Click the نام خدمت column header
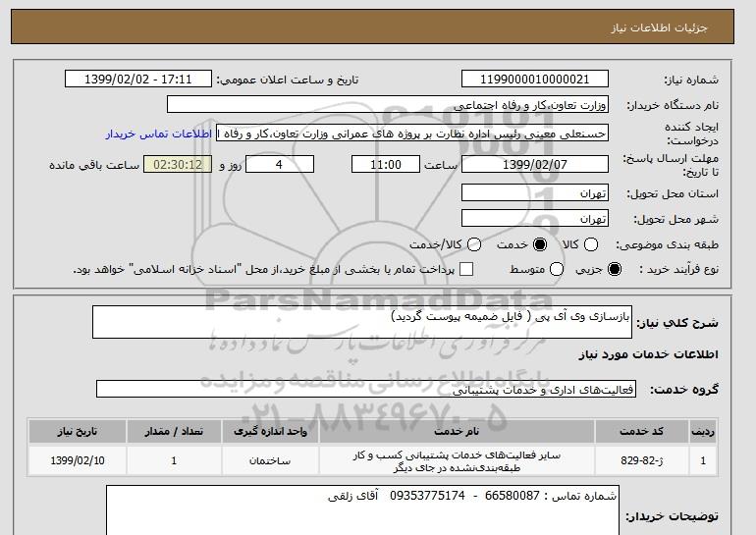 pos(457,431)
